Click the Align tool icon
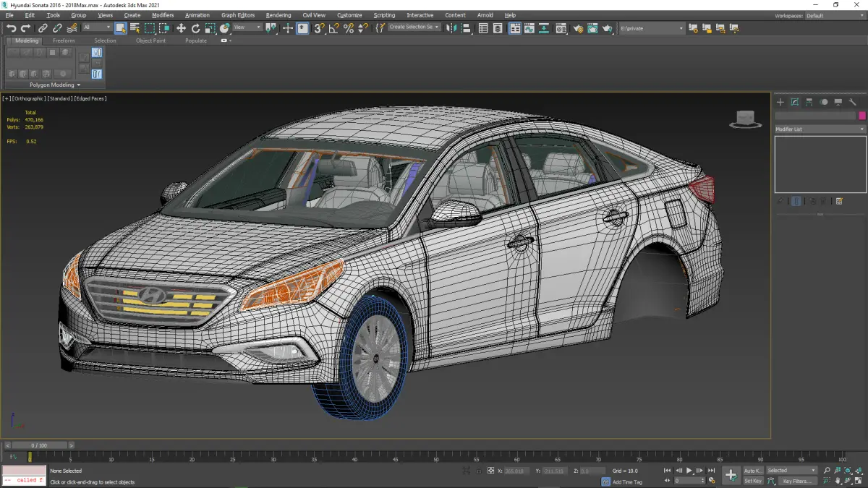 [466, 28]
